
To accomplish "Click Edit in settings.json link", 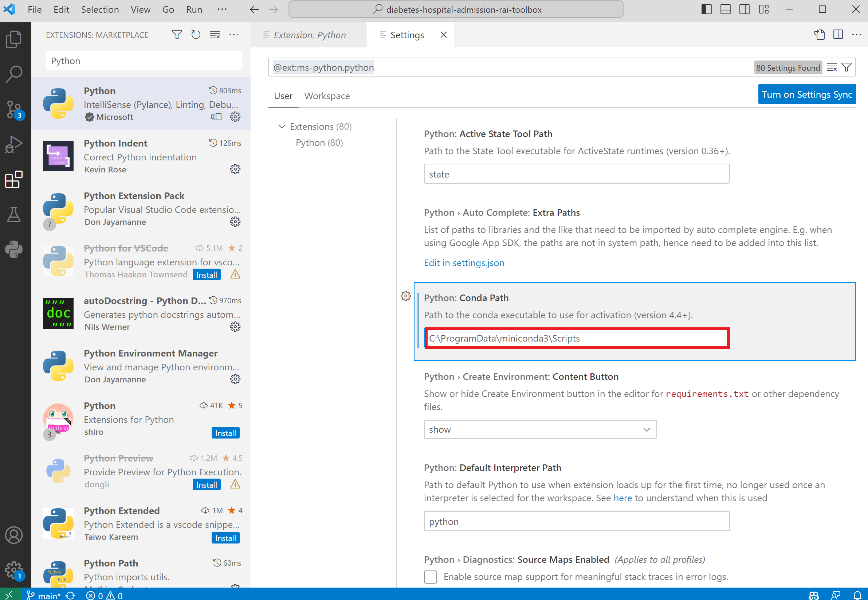I will pyautogui.click(x=464, y=263).
